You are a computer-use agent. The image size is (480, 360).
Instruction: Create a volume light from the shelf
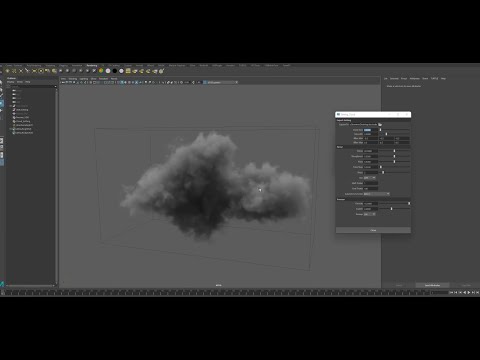point(41,71)
